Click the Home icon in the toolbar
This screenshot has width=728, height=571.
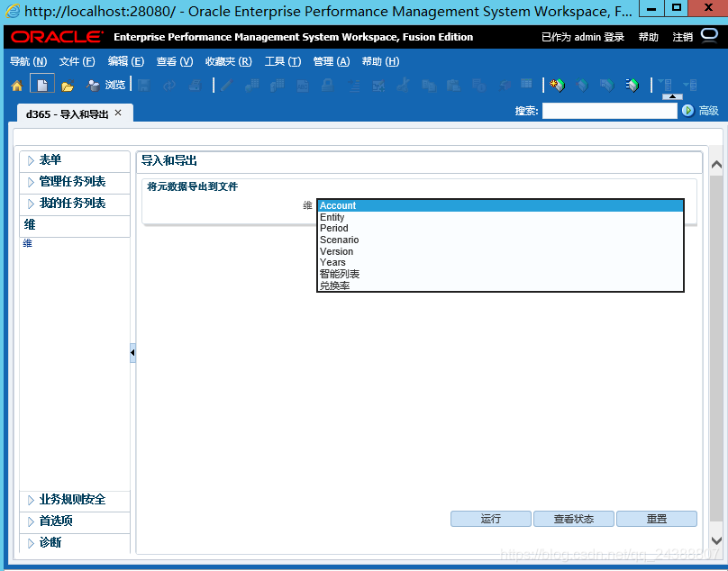point(17,86)
